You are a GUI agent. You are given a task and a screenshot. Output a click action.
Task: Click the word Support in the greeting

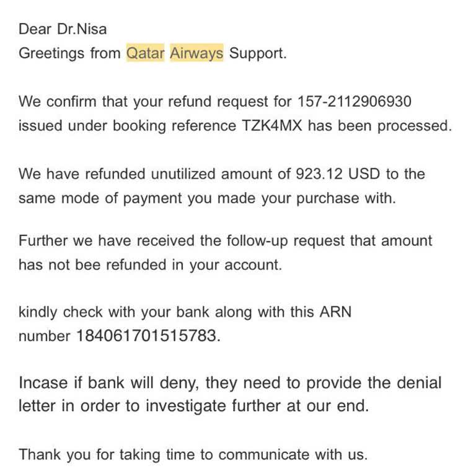pyautogui.click(x=258, y=53)
